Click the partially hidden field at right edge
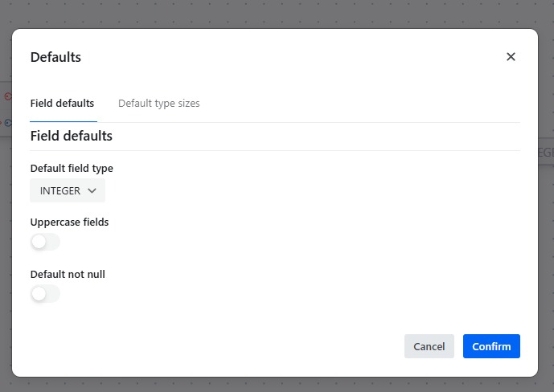Screen dimensions: 554x392 545,152
